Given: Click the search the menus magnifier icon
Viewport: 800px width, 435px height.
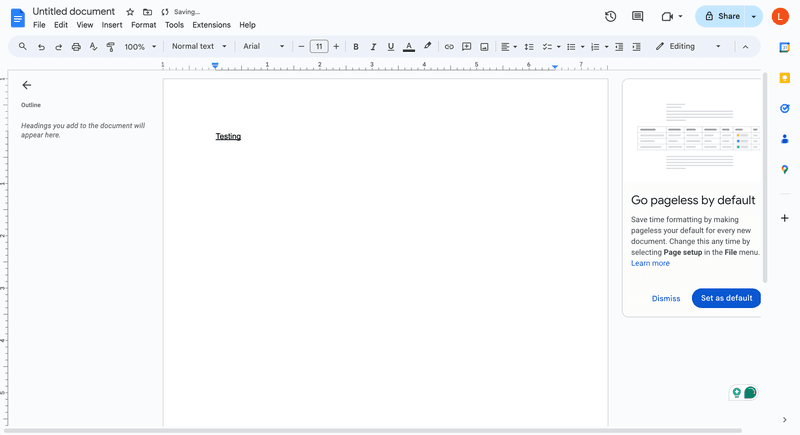Looking at the screenshot, I should (22, 46).
